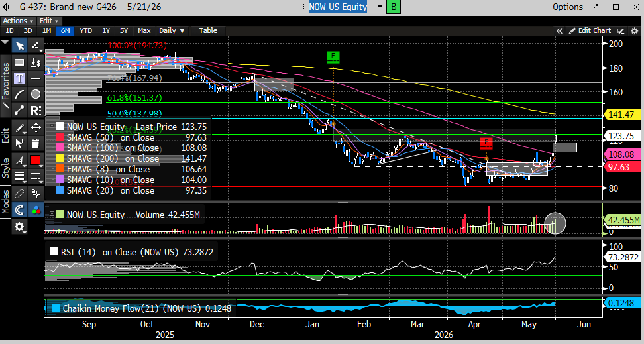This screenshot has width=644, height=344.
Task: Choose the trend line segment tool
Action: (x=19, y=110)
